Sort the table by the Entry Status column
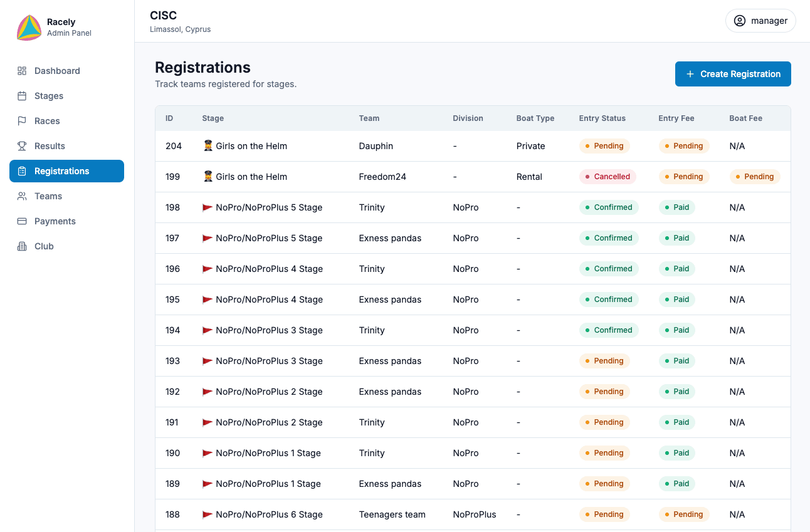The image size is (810, 532). [x=602, y=118]
